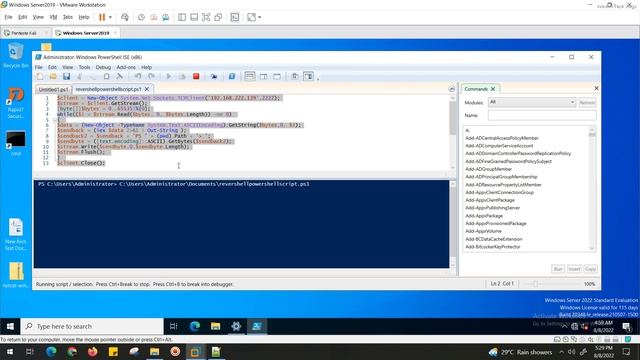The height and width of the screenshot is (360, 640).
Task: Click the Paste clipboard icon in ISE toolbar
Action: (107, 76)
